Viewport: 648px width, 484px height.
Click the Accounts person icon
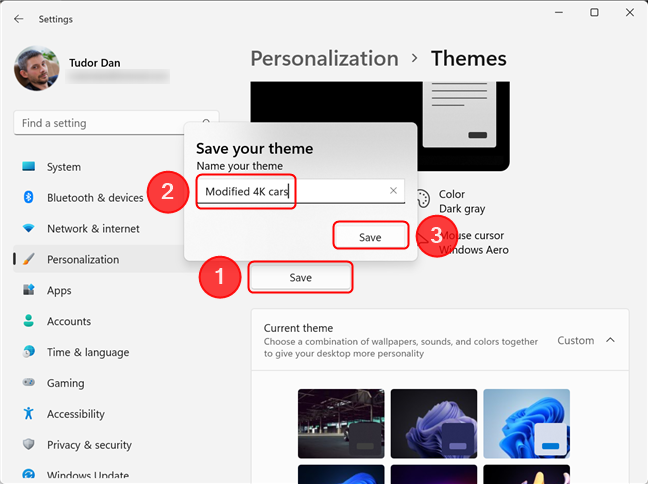point(29,321)
